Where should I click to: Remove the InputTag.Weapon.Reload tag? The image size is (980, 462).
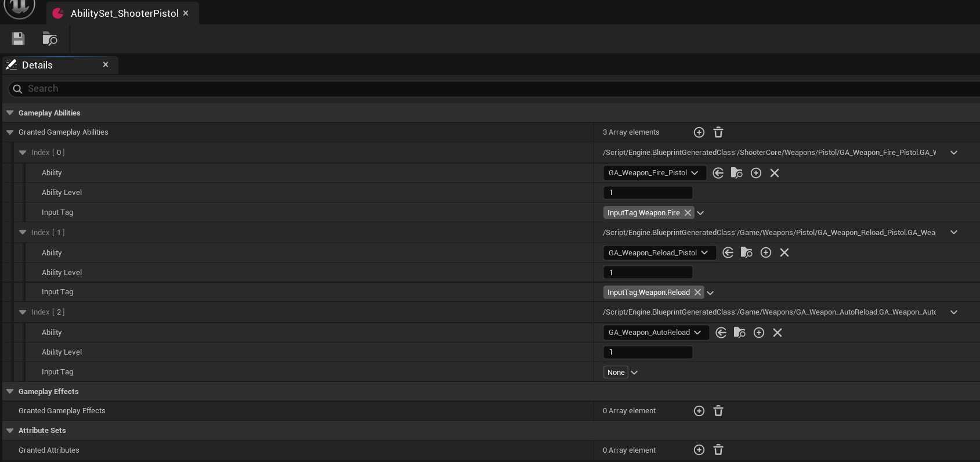[697, 293]
